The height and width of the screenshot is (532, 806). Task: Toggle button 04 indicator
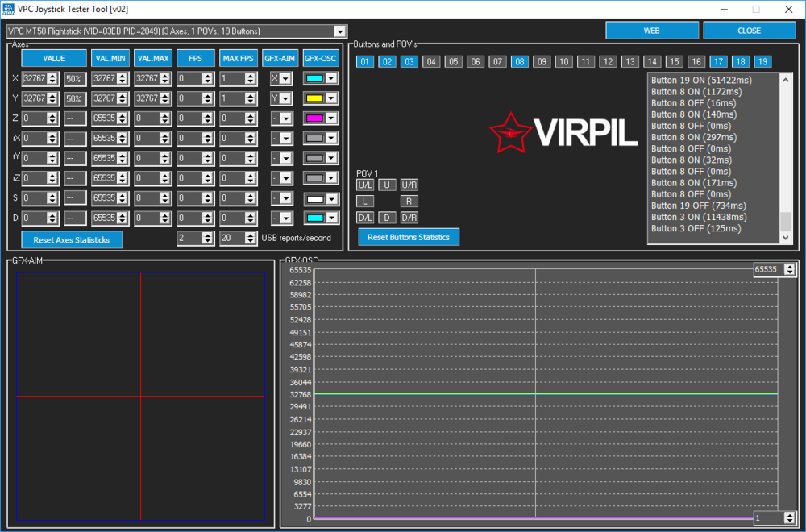pyautogui.click(x=431, y=62)
